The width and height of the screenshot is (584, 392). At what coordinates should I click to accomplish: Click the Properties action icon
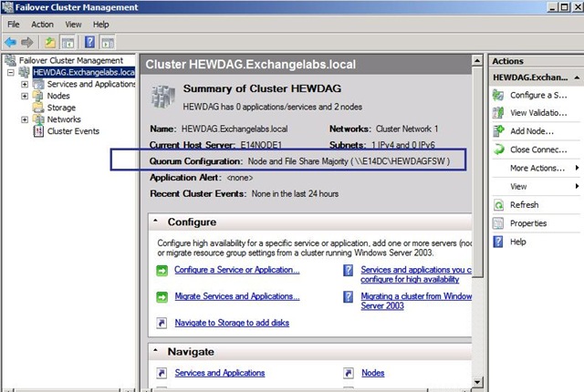click(x=498, y=223)
